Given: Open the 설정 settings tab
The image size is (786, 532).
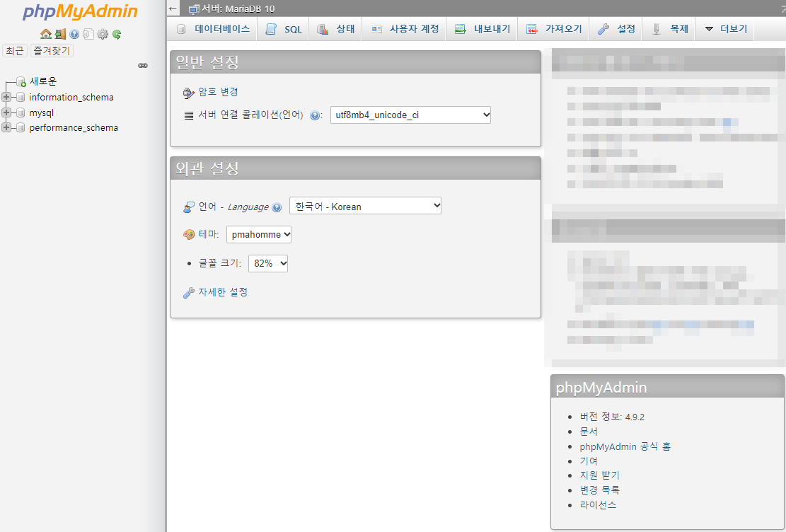Looking at the screenshot, I should click(616, 29).
